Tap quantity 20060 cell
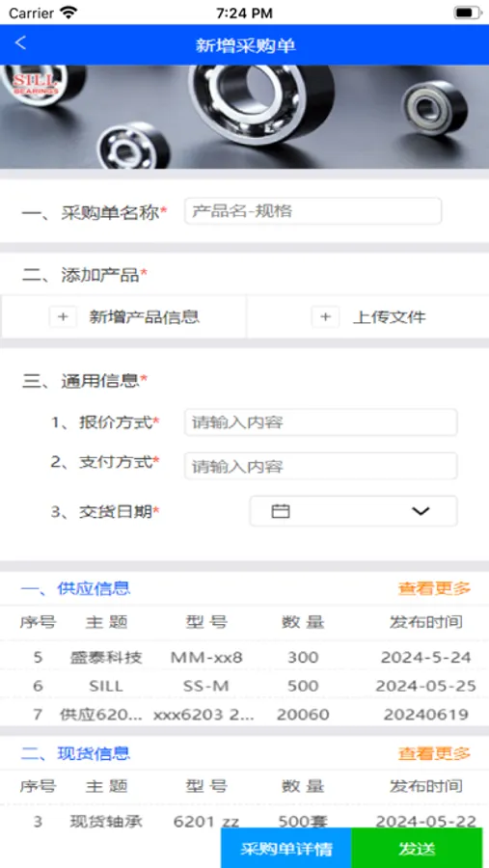 point(303,715)
